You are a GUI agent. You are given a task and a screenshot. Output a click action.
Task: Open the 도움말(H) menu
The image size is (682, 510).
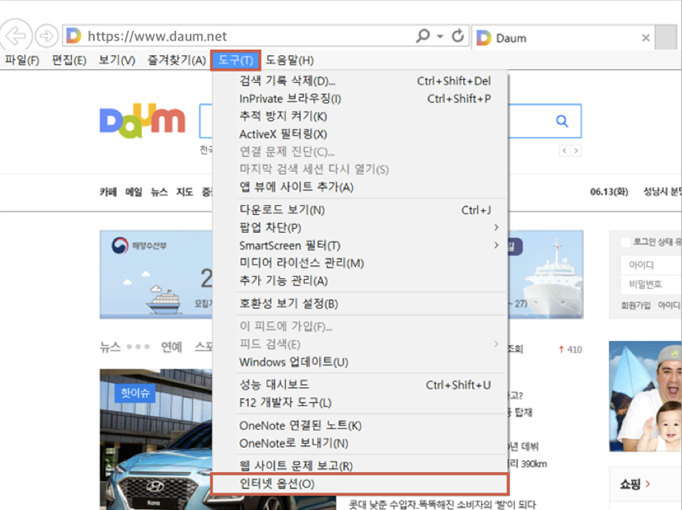(x=290, y=60)
